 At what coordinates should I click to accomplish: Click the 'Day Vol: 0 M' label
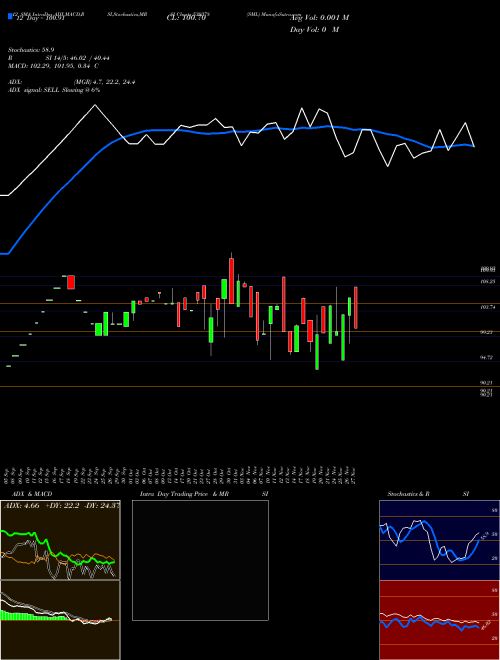(314, 29)
